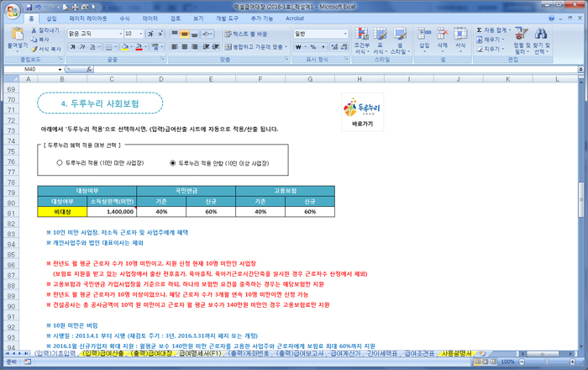Align text to top of cell
Screen dimensions: 588x370
[175, 34]
